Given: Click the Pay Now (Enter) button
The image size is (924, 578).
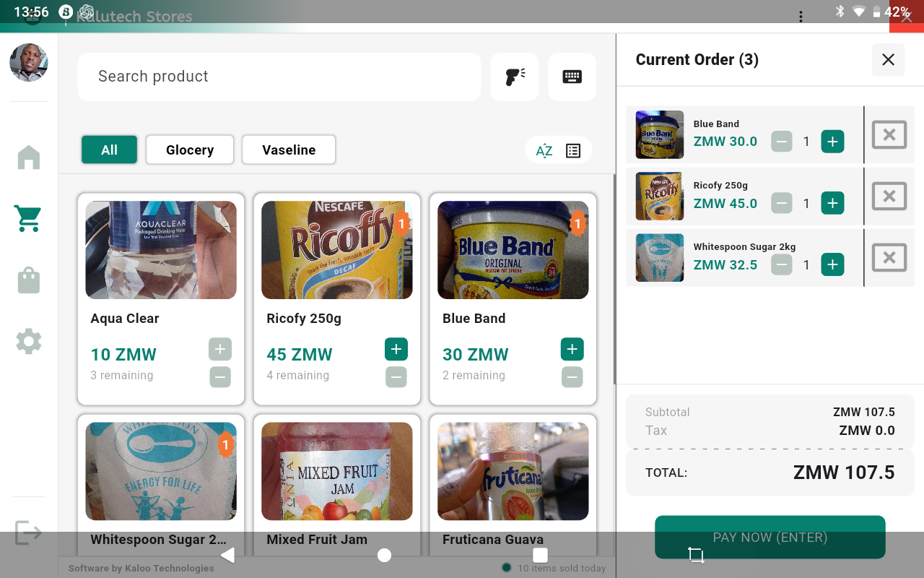Looking at the screenshot, I should click(770, 537).
